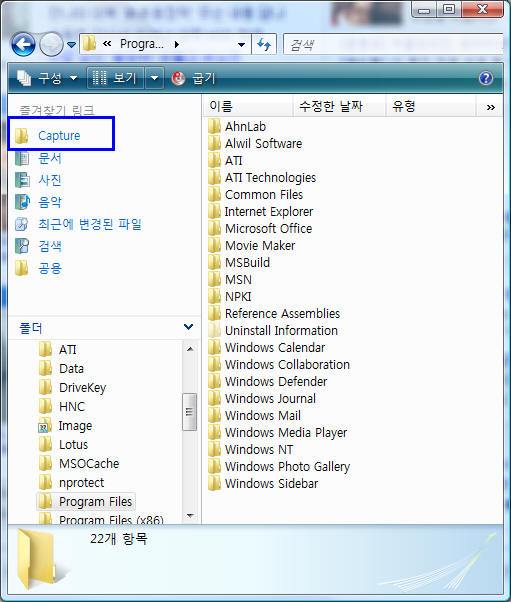Select the Windows Defender folder
Screen dimensions: 511x602
(x=268, y=382)
